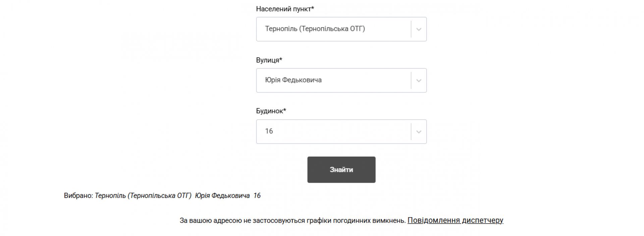The width and height of the screenshot is (644, 236).
Task: Expand the Населений пункт dropdown chevron
Action: click(x=419, y=29)
